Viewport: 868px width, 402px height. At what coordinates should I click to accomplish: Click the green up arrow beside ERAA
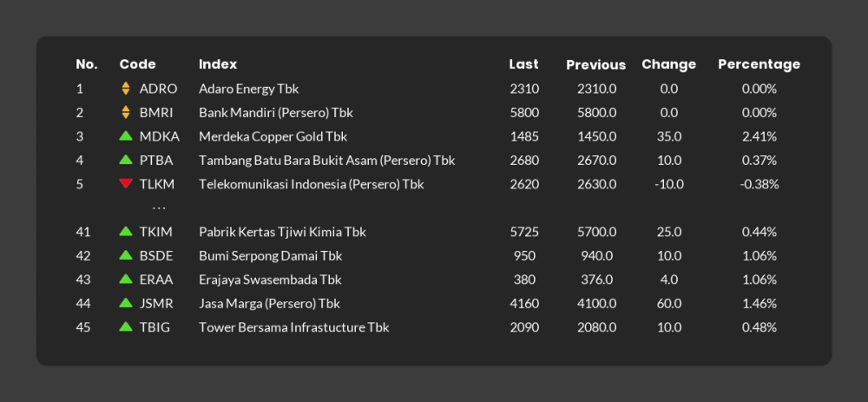[x=126, y=279]
